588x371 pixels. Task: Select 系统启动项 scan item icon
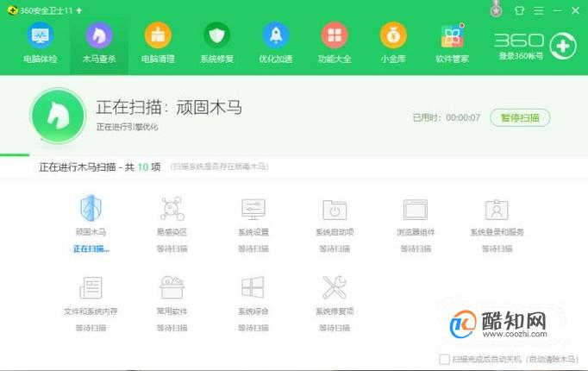tap(335, 210)
